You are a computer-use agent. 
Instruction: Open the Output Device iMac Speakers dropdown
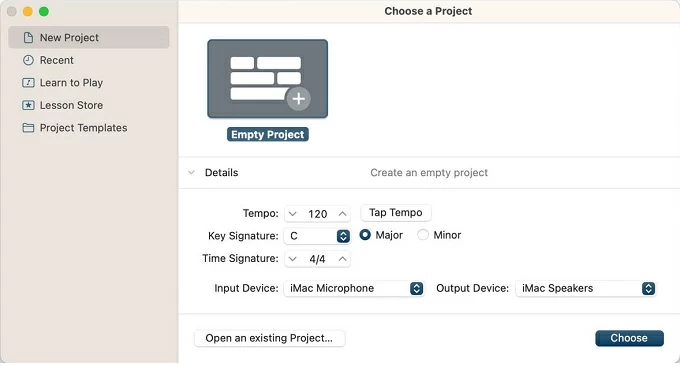pos(586,288)
